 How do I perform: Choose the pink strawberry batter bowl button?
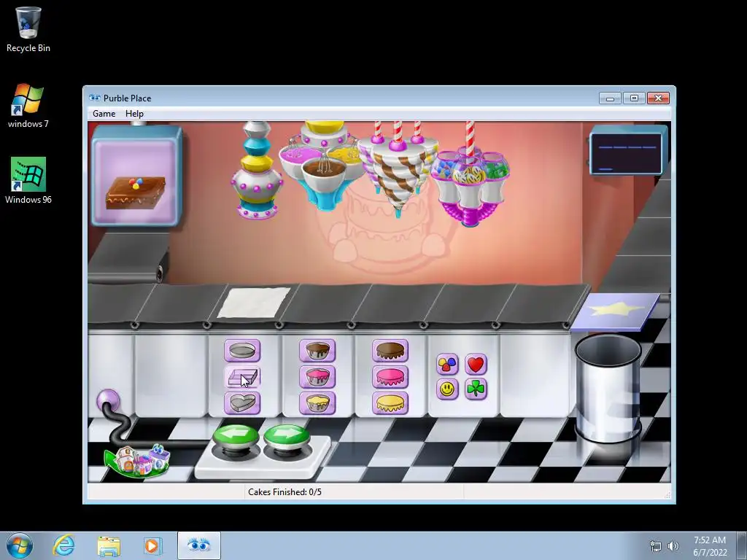pos(317,377)
